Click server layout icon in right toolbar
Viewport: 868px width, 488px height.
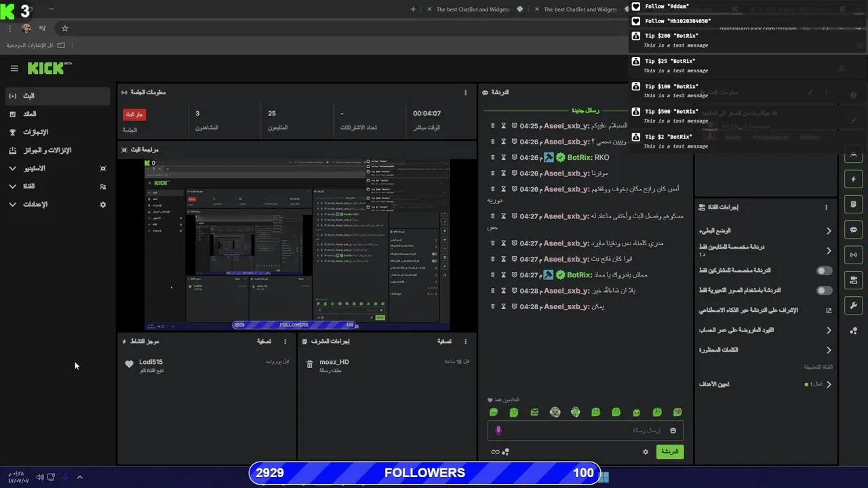[853, 280]
